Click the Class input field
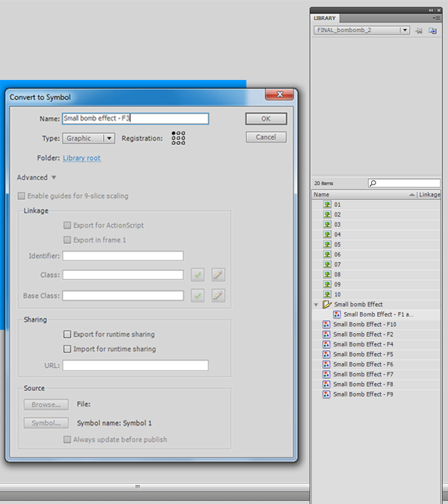Viewport: 448px width, 504px height. pyautogui.click(x=123, y=275)
